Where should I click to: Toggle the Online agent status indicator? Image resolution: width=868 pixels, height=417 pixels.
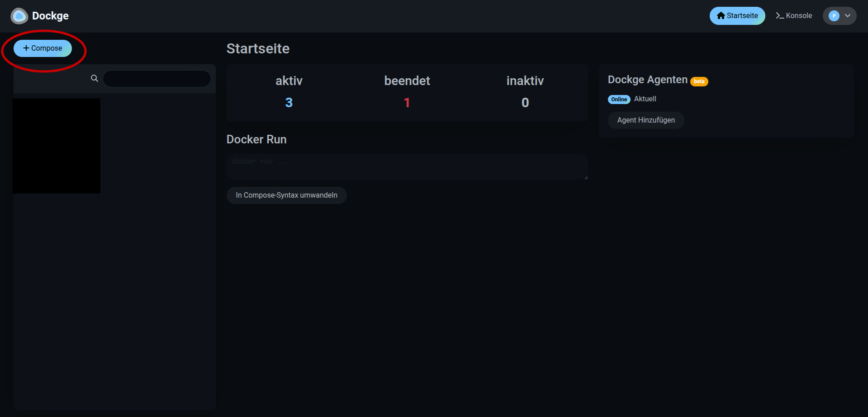[x=619, y=99]
